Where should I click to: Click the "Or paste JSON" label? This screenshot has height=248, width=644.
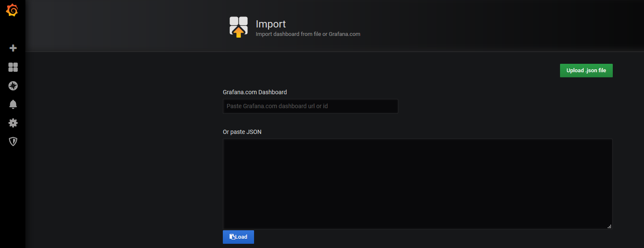(x=242, y=132)
